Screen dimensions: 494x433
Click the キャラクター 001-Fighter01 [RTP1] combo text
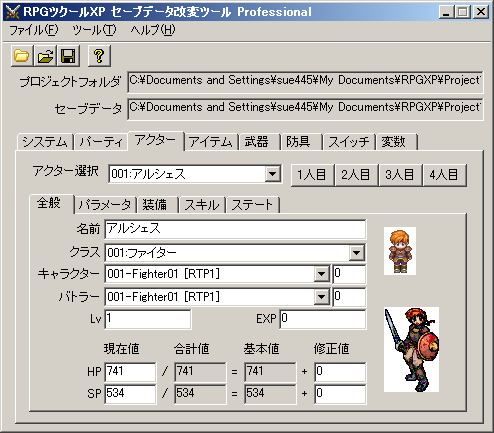coord(163,274)
